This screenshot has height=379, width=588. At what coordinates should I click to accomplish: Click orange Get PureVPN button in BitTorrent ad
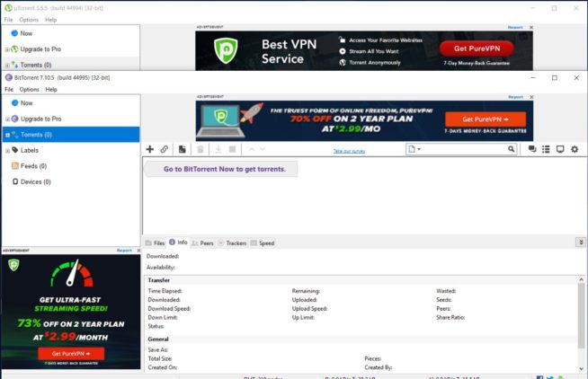pyautogui.click(x=486, y=119)
